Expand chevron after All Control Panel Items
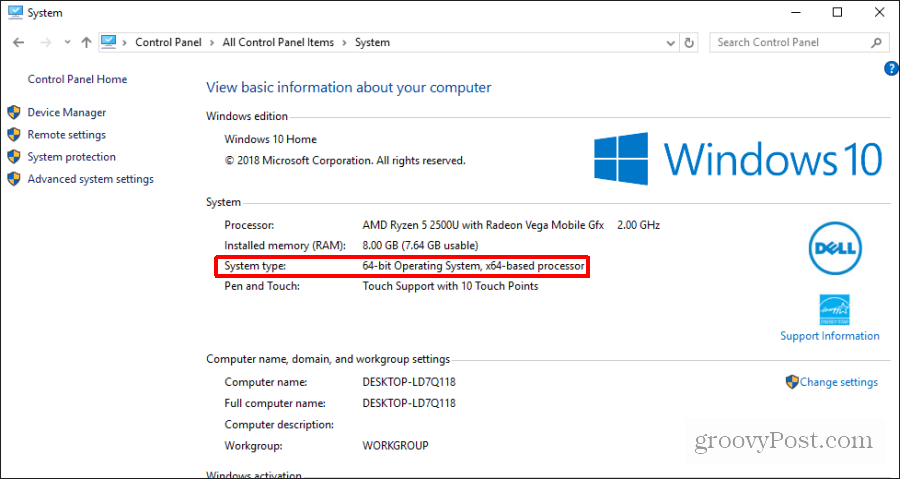The width and height of the screenshot is (900, 479). (x=344, y=42)
